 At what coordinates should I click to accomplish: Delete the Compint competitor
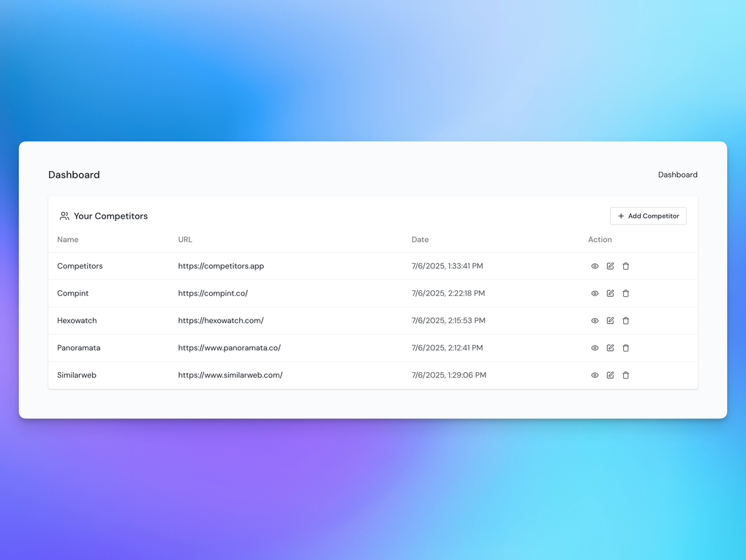[x=625, y=293]
